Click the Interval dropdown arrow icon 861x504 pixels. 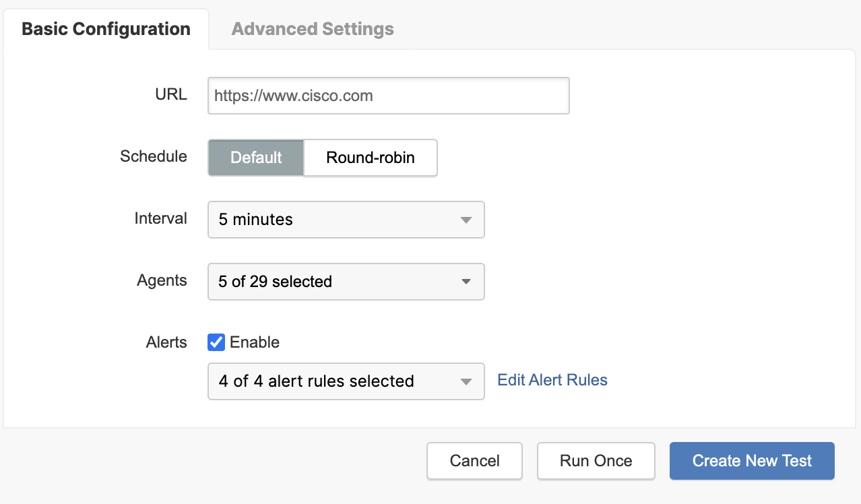coord(466,220)
